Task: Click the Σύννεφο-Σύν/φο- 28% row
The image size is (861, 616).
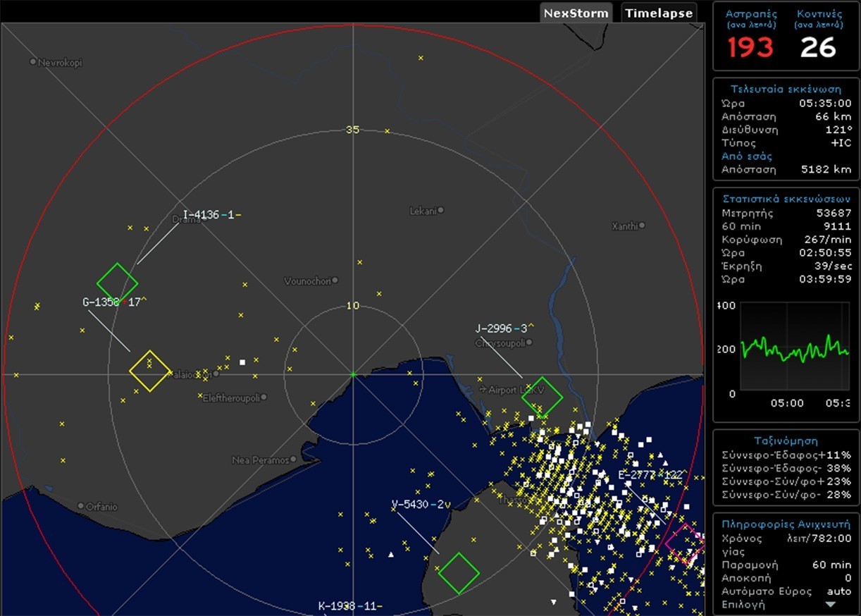Action: pyautogui.click(x=786, y=495)
